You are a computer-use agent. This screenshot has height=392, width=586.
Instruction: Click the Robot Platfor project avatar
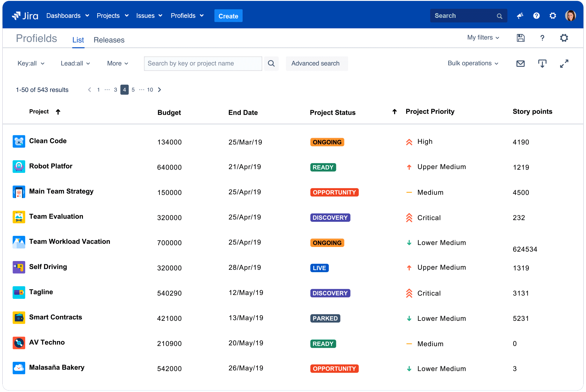point(19,167)
